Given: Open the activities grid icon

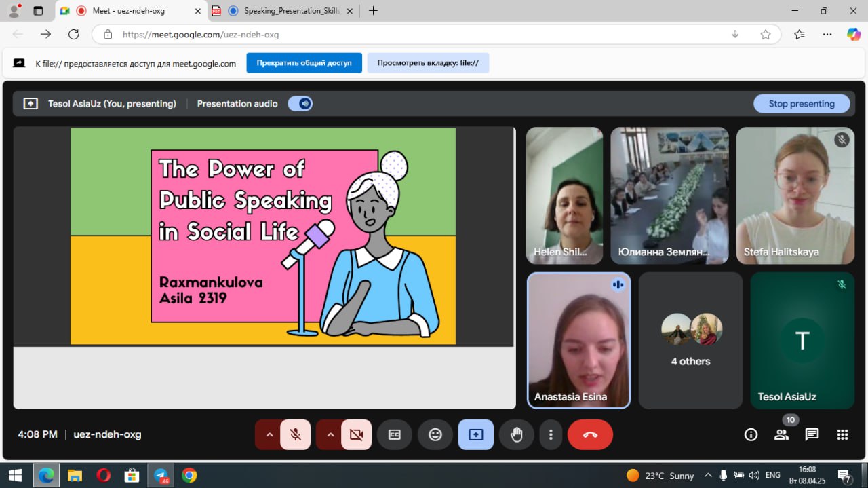Looking at the screenshot, I should click(842, 434).
